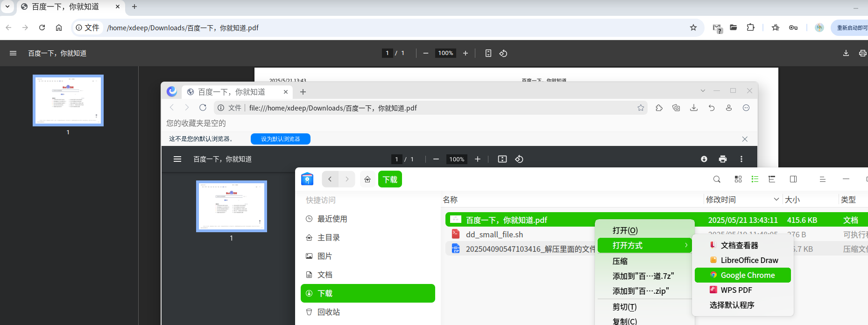The height and width of the screenshot is (325, 868).
Task: Open Chrome's tab search dropdown arrow
Action: point(7,7)
